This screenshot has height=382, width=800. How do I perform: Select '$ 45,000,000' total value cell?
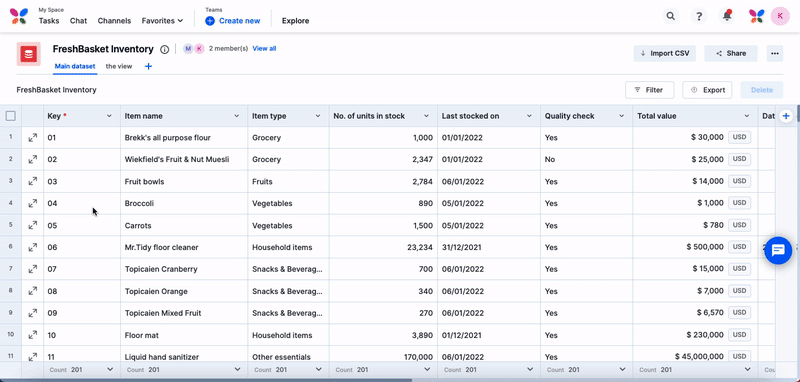tap(695, 356)
